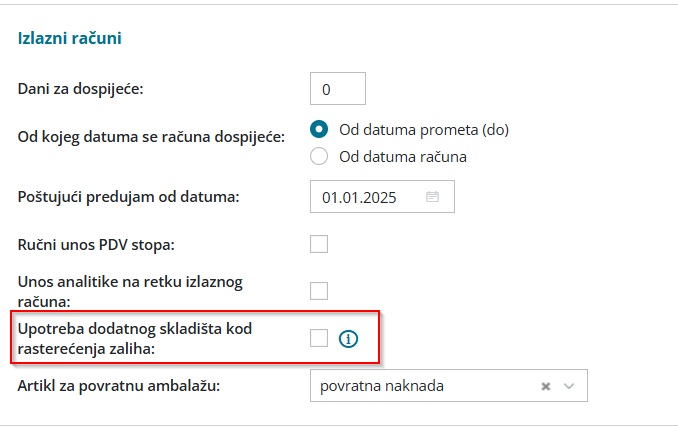Image resolution: width=678 pixels, height=428 pixels.
Task: Select the 'Od datuma računa' radio button
Action: click(x=320, y=156)
